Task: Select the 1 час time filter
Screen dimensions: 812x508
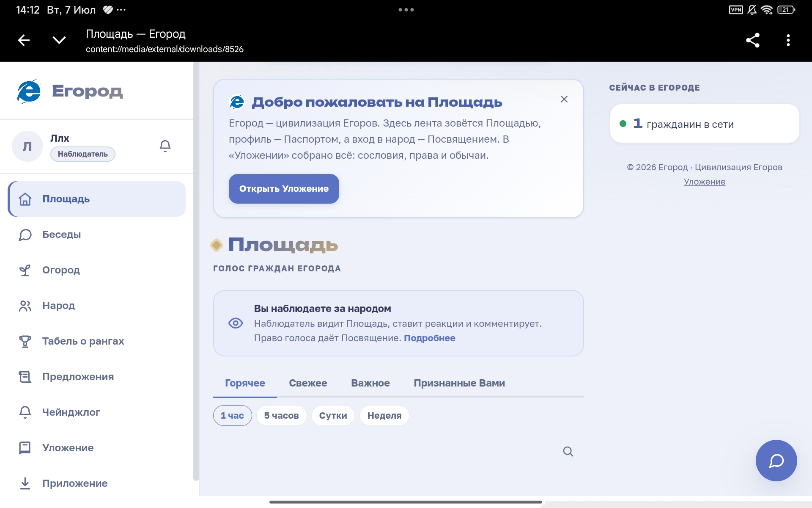Action: (232, 416)
